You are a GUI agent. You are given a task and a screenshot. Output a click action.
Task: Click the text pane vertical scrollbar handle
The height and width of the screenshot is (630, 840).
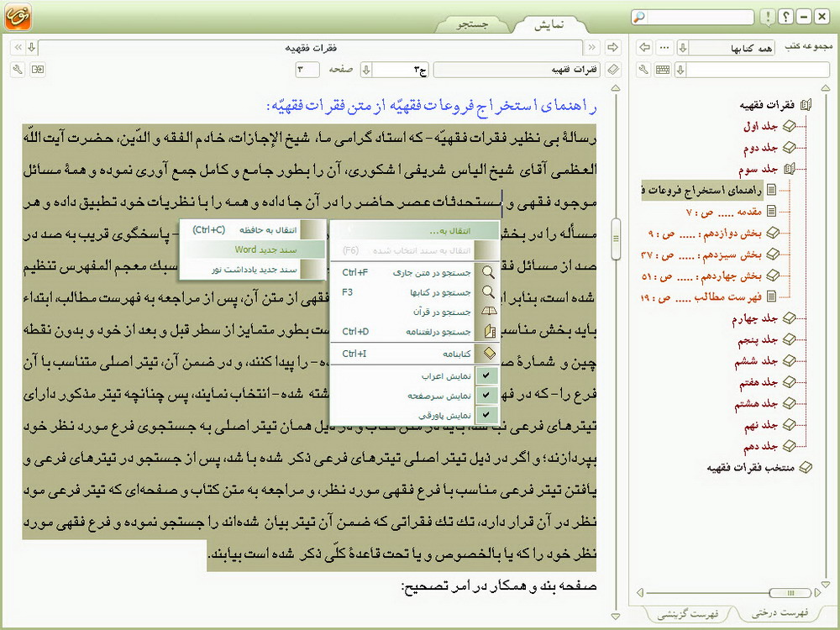pyautogui.click(x=616, y=239)
